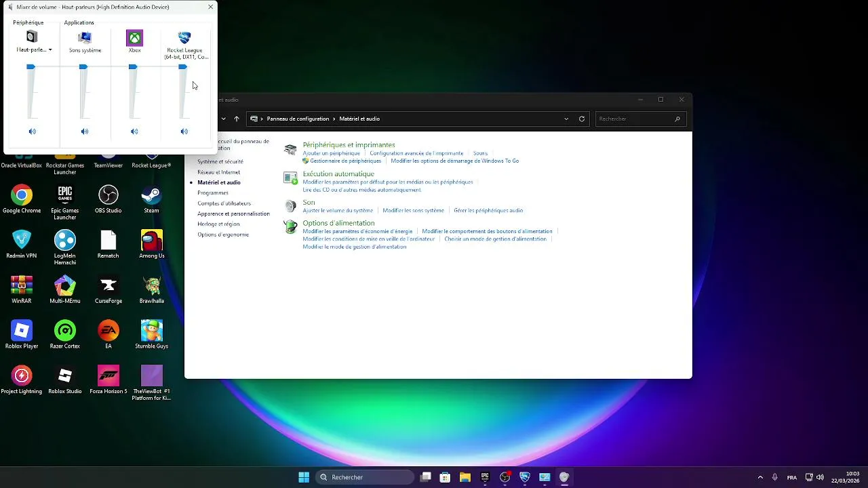Open File Explorer from the taskbar

pos(465,477)
